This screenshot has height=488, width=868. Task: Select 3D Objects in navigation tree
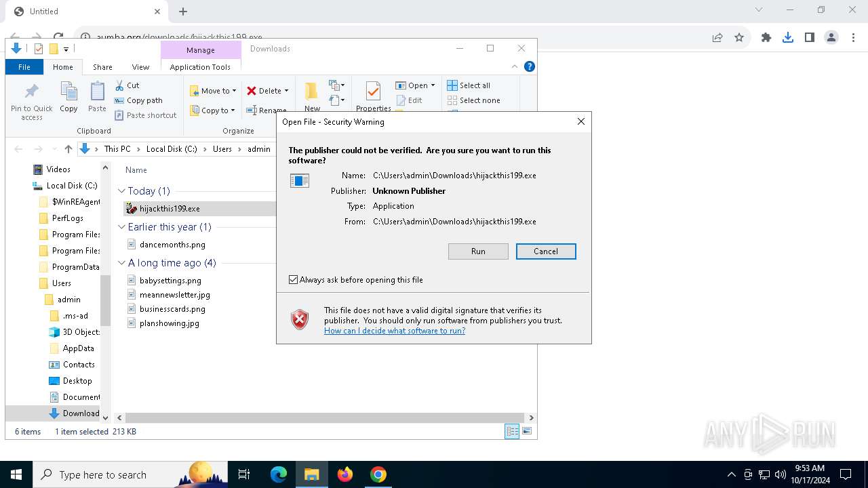click(81, 332)
